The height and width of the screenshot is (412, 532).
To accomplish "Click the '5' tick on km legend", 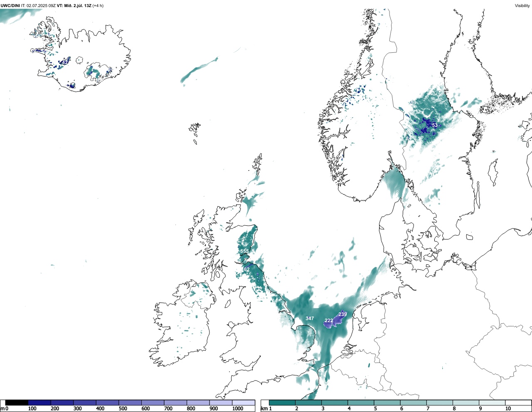I will [x=375, y=409].
